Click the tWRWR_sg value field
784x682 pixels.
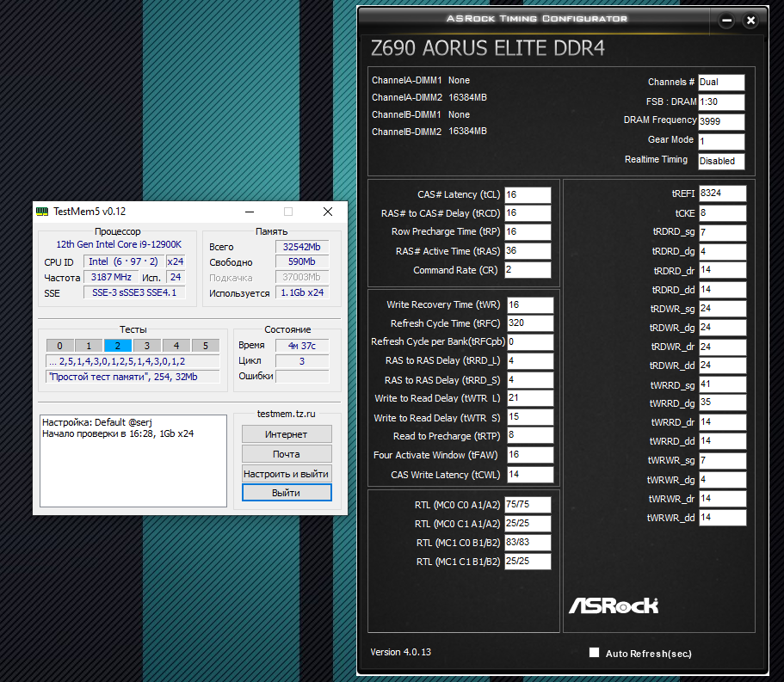[723, 460]
